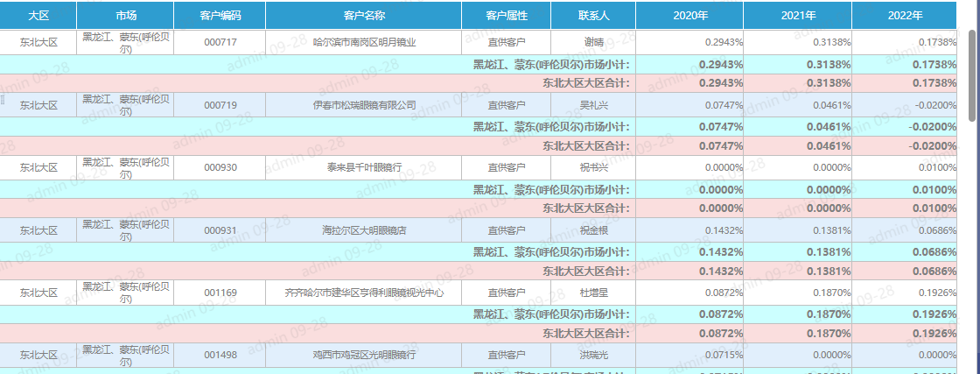Screen dimensions: 980x374
Task: Select contact 杜增星
Action: click(x=593, y=293)
